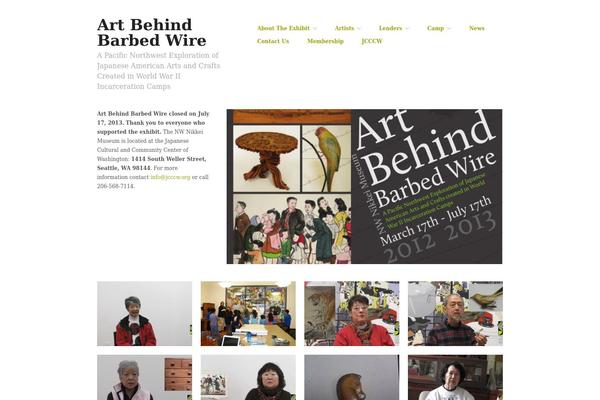The width and height of the screenshot is (600, 400).
Task: Open the Contact Us menu item
Action: click(273, 41)
